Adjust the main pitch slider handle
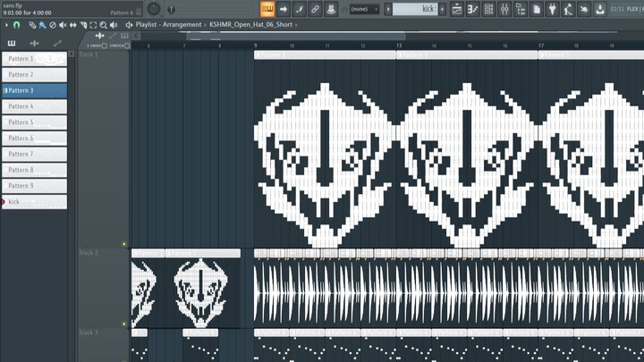 pos(171,9)
